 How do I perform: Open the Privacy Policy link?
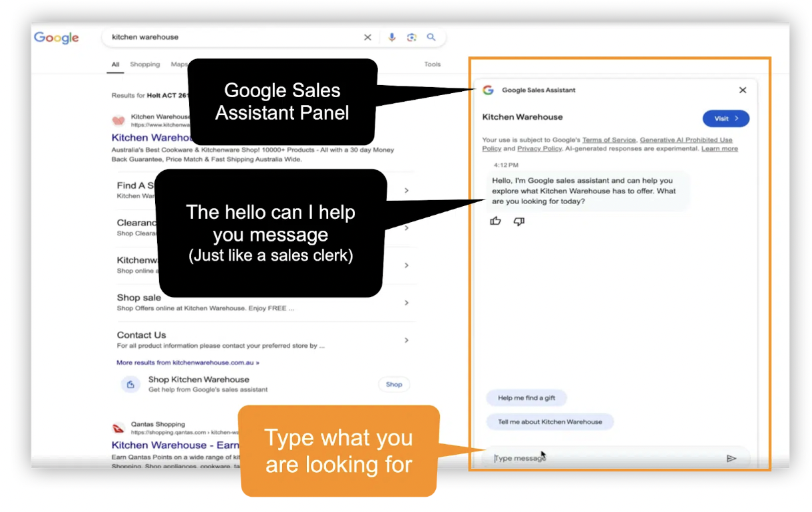539,149
